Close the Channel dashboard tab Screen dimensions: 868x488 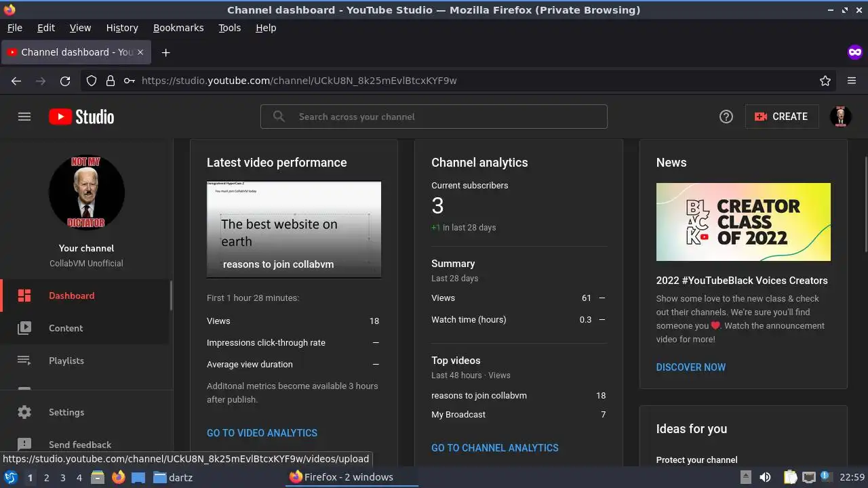tap(140, 52)
